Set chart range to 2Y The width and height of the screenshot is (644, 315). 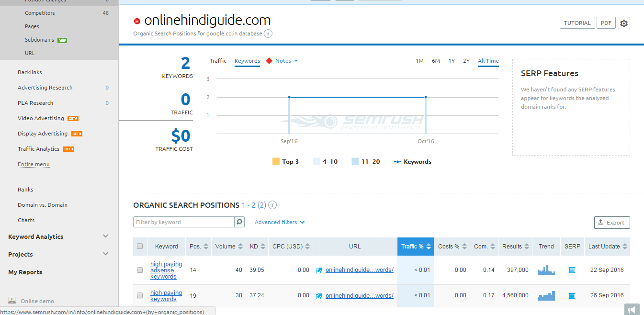466,61
